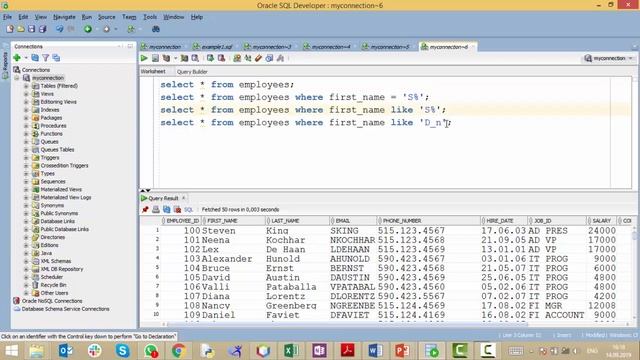Viewport: 640px width, 360px height.
Task: Click the Schema Browser icon in Connections panel
Action: 56,58
